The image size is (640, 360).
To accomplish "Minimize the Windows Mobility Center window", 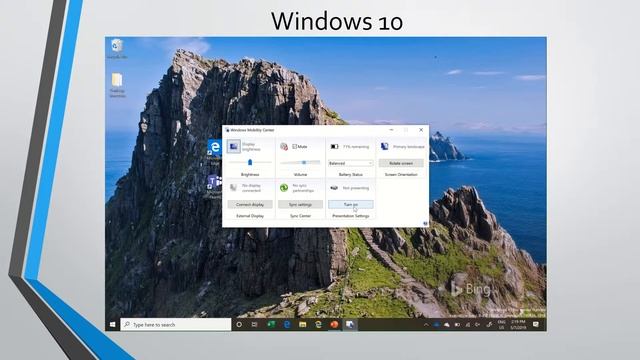I will (391, 130).
